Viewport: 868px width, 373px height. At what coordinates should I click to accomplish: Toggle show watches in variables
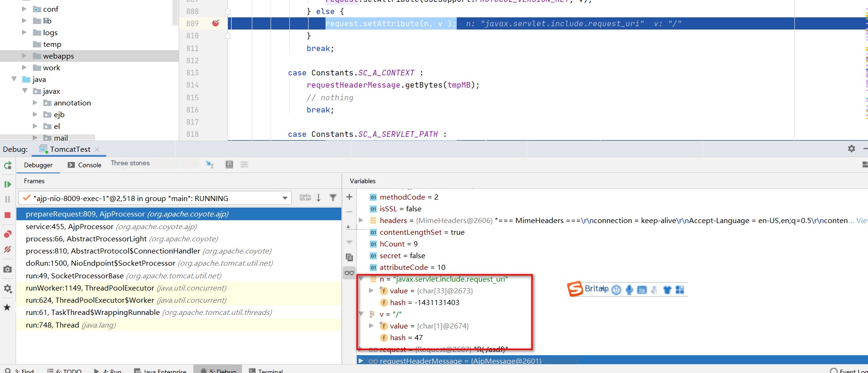pos(349,273)
